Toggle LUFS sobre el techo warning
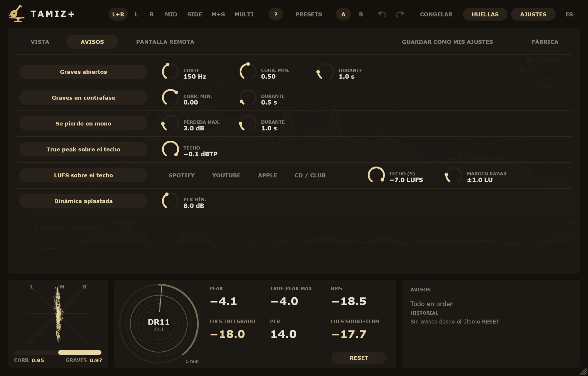Viewport: 588px width, 376px height. 83,175
